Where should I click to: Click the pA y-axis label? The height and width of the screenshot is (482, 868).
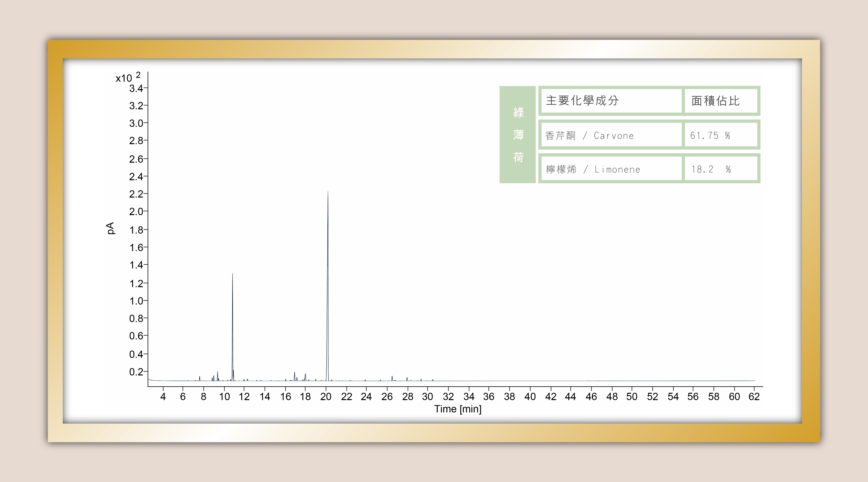tap(111, 228)
